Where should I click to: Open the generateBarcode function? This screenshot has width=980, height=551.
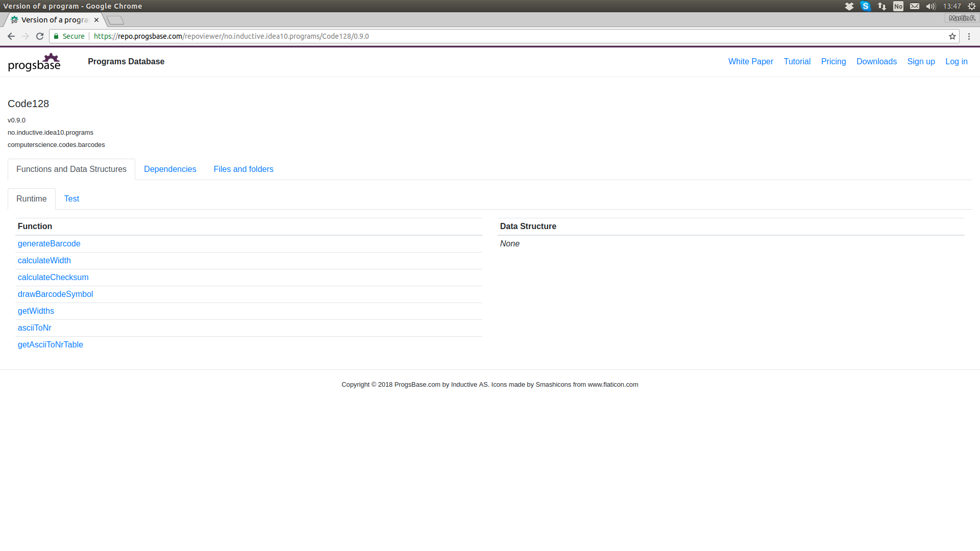tap(49, 243)
